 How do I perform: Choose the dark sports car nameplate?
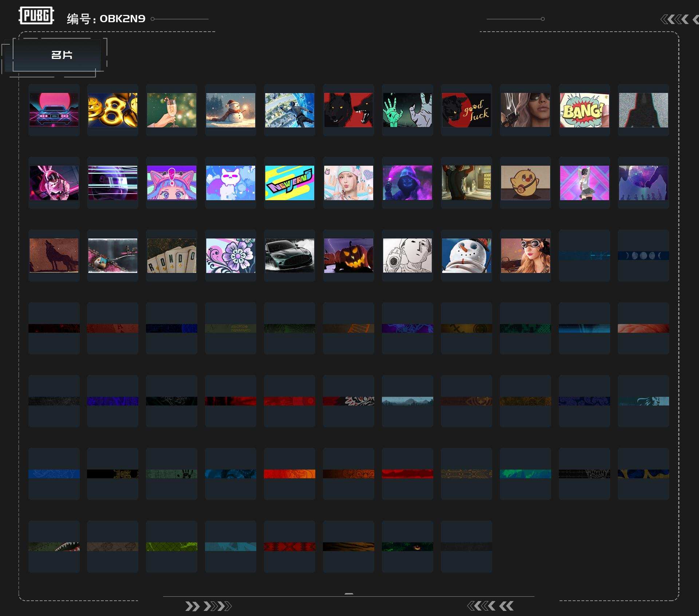(290, 255)
